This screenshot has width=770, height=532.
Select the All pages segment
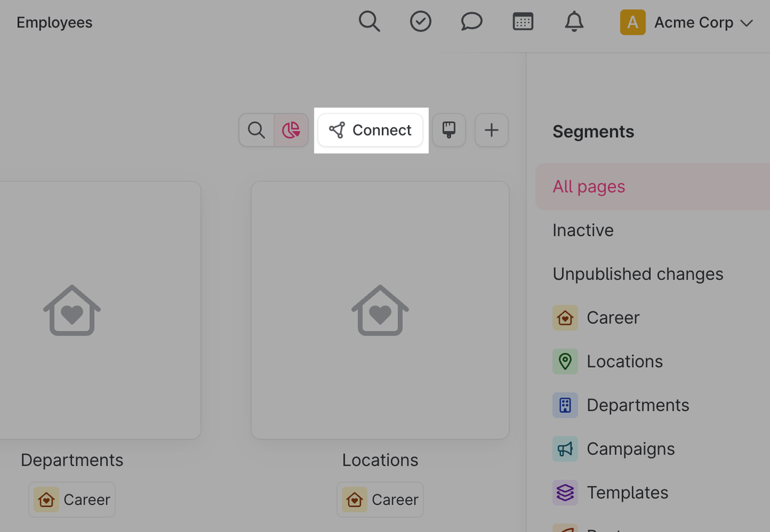pos(589,187)
